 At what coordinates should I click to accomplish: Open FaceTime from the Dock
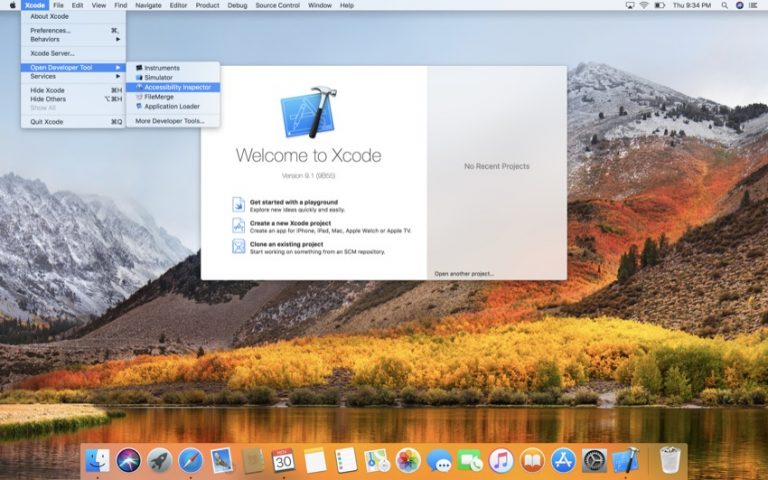470,461
